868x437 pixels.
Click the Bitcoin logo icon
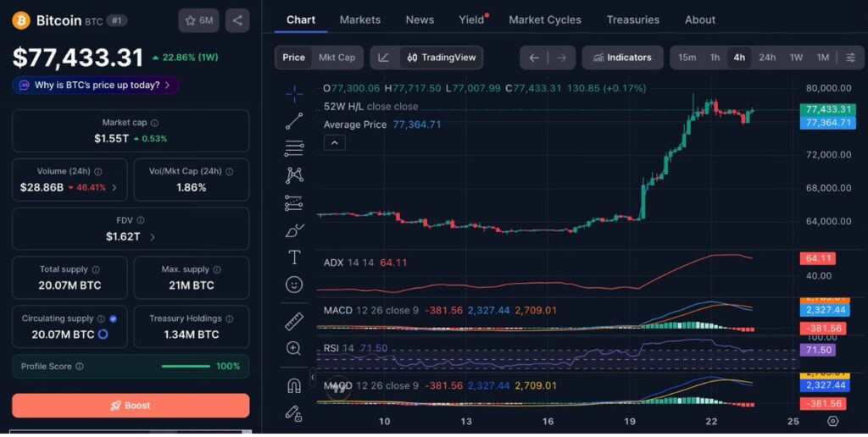click(x=21, y=20)
